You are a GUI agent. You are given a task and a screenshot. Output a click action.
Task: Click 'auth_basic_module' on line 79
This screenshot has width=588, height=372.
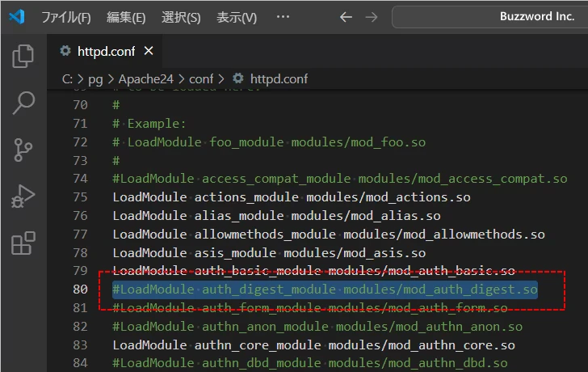(x=258, y=271)
